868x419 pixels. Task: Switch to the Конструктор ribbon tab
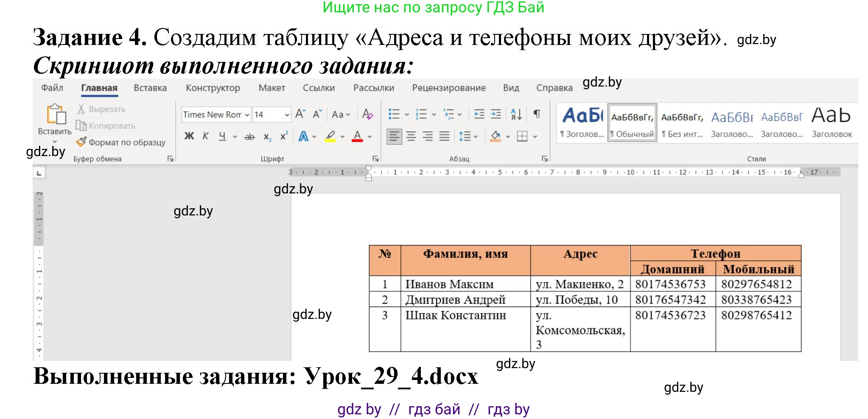tap(213, 88)
